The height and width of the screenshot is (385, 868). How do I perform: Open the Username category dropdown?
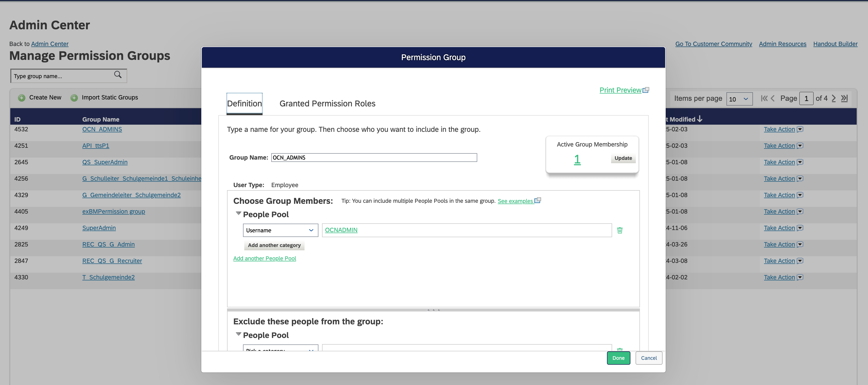click(x=280, y=230)
